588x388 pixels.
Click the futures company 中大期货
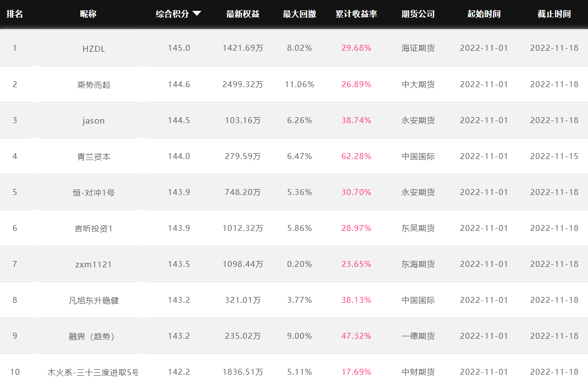click(x=418, y=84)
